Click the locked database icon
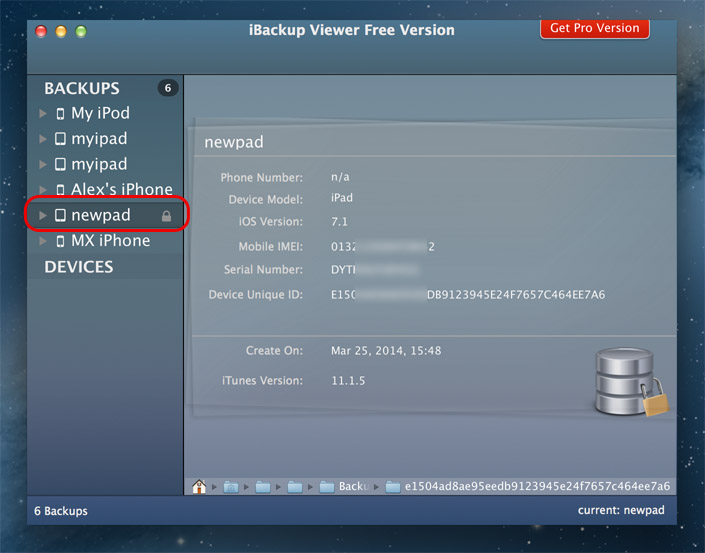 tap(631, 382)
